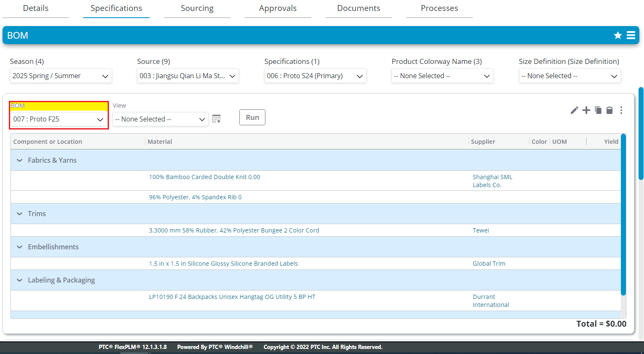Open the Durrant International supplier link
644x354 pixels.
point(491,301)
